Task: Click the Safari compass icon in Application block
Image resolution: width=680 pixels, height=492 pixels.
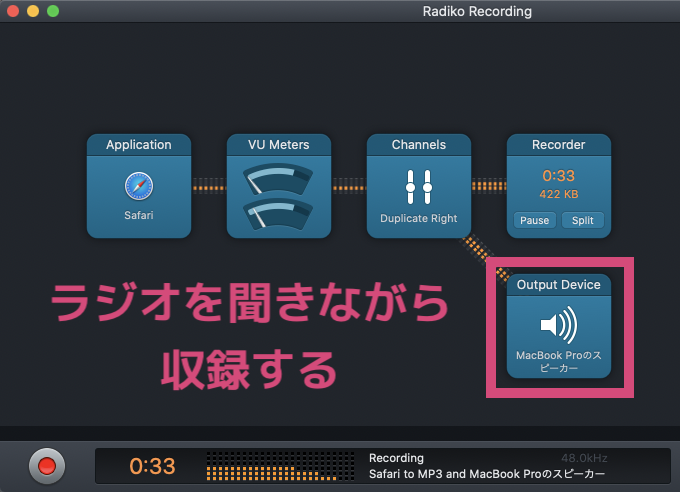Action: click(139, 186)
